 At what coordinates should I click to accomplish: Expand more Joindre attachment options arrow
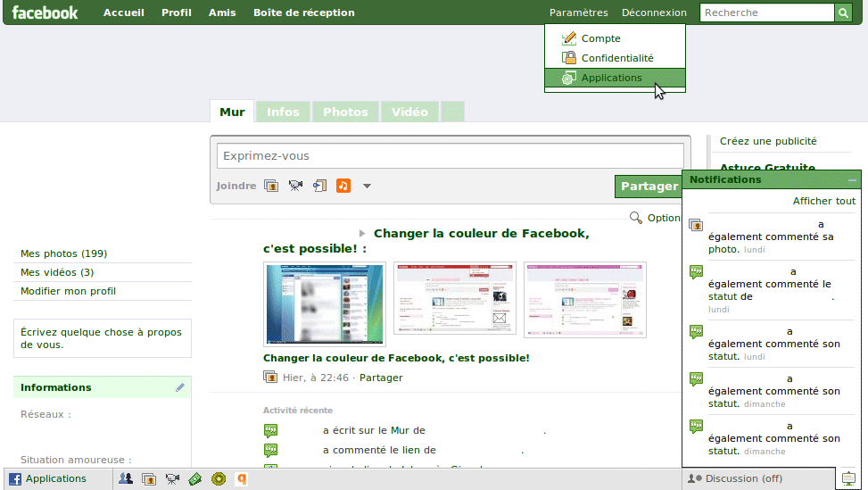(367, 186)
